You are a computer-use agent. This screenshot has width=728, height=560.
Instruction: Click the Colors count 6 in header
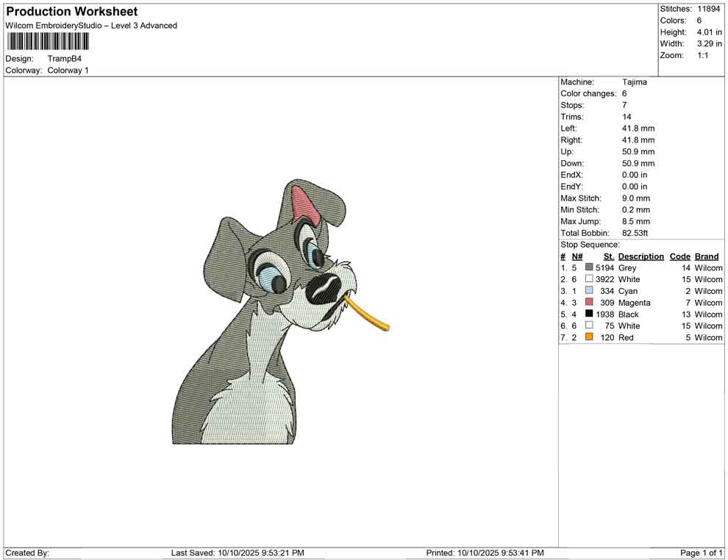(699, 21)
